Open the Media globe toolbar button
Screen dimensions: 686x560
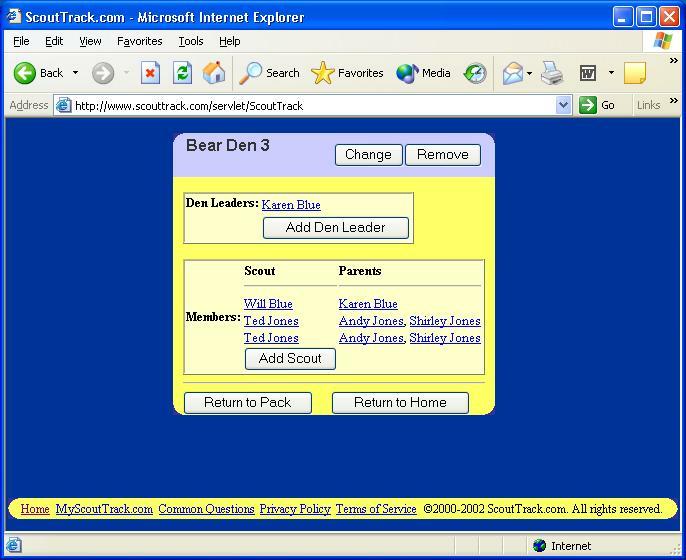pyautogui.click(x=423, y=73)
